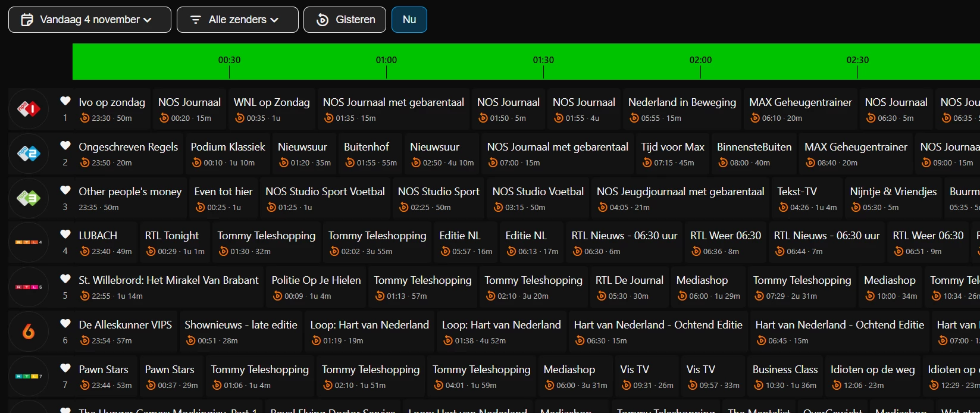Go to Gisteren schedule
980x413 pixels.
tap(345, 20)
